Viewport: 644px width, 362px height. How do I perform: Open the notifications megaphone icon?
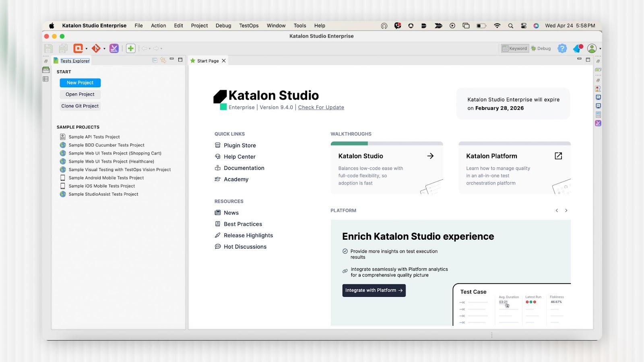click(x=578, y=49)
